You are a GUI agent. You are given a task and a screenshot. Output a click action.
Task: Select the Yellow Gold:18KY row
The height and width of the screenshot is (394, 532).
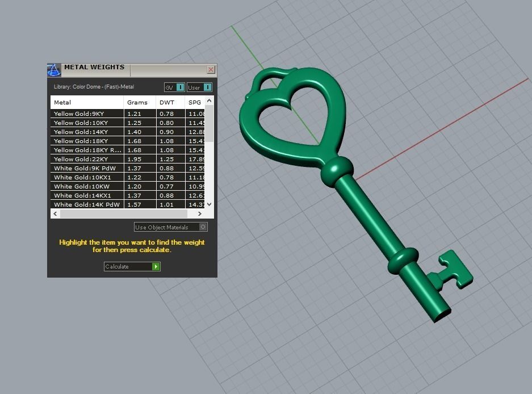128,141
